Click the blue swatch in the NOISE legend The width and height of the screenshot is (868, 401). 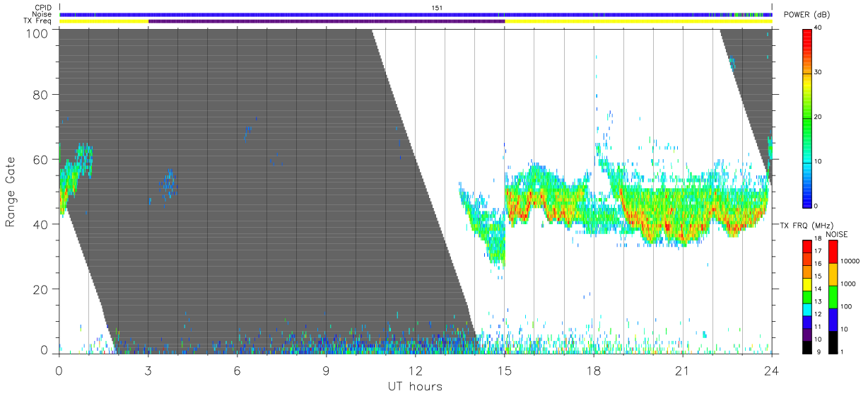[x=833, y=320]
